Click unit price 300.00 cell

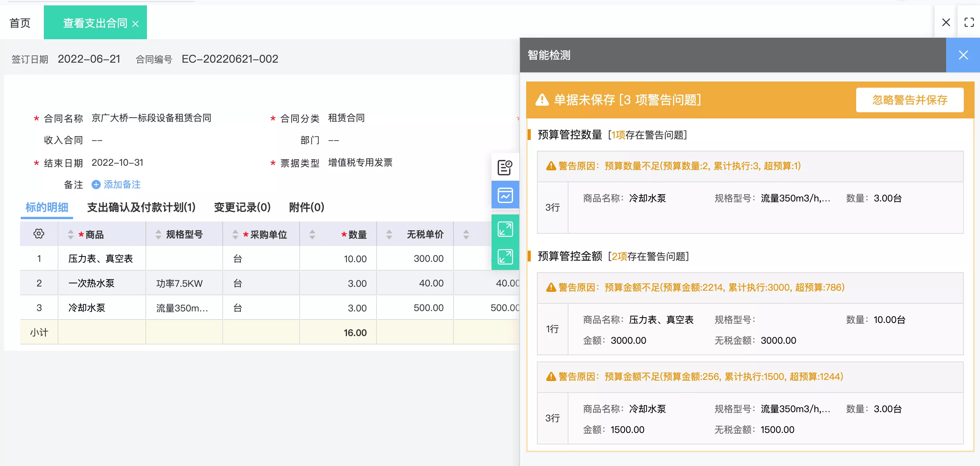pyautogui.click(x=415, y=258)
